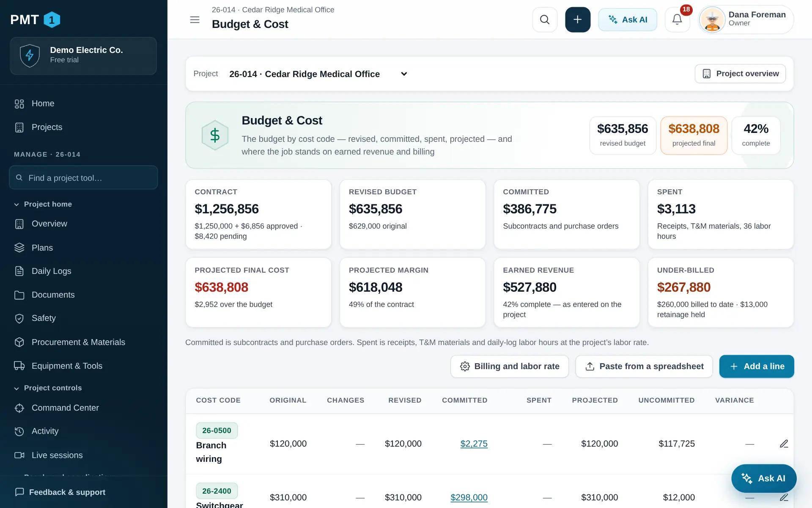Open Billing and labor rate settings
The image size is (812, 508).
click(510, 366)
